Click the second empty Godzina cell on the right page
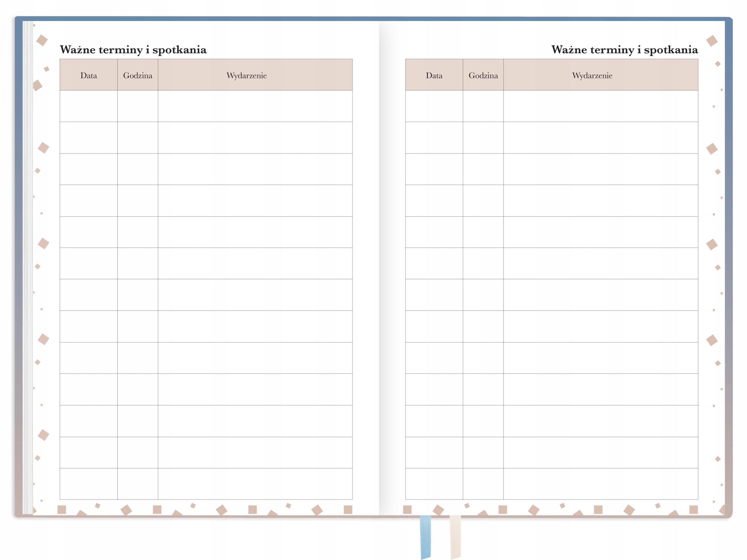Viewport: 747px width, 560px height. pos(483,138)
